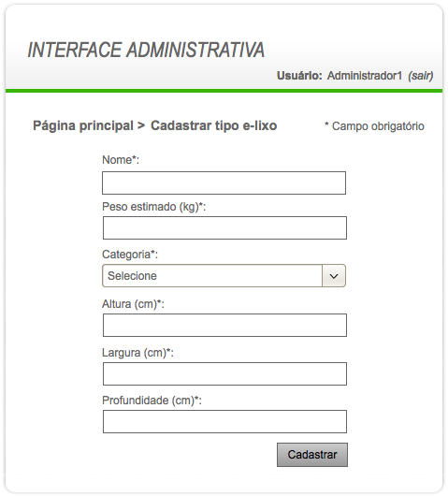Click the INTERFACE ADMINISTRATIVA header title

pyautogui.click(x=146, y=50)
